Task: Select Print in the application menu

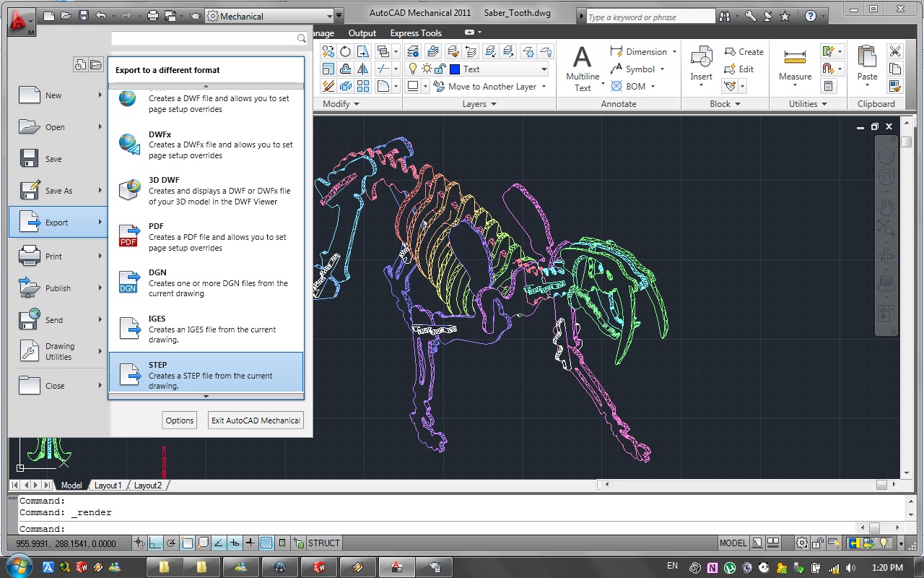Action: point(59,256)
